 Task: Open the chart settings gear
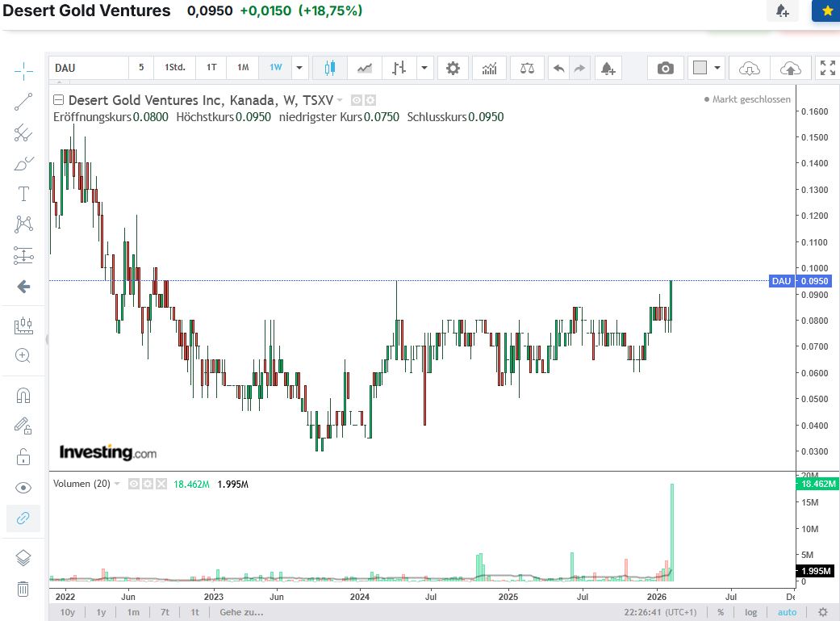pos(453,68)
